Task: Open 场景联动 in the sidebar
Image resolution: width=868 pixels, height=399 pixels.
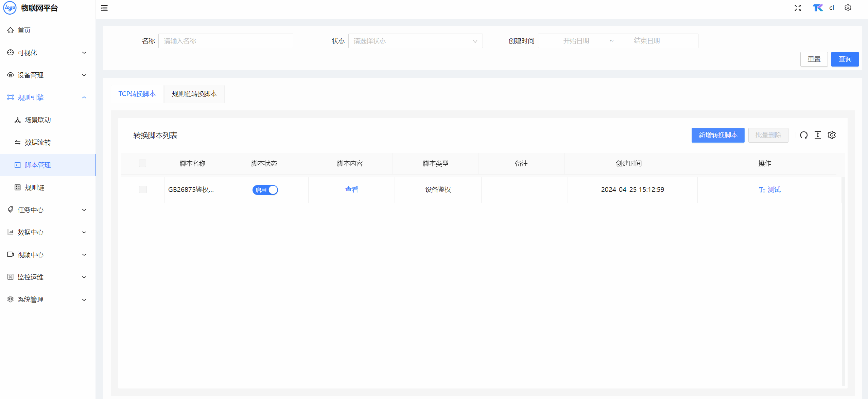Action: (38, 120)
